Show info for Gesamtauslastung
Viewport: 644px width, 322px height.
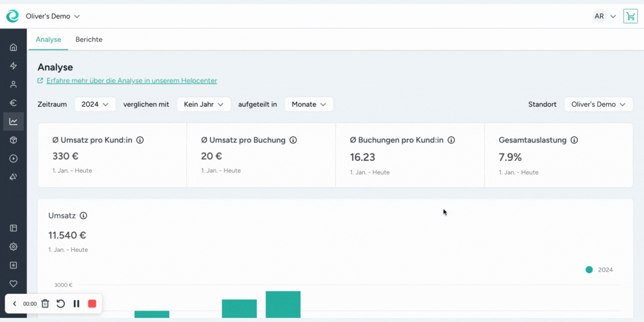(x=574, y=140)
